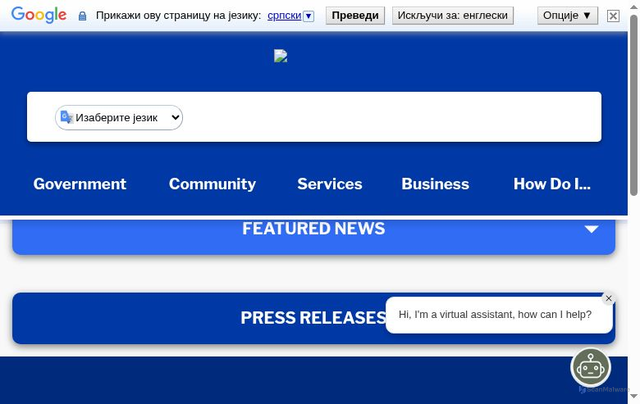Screen dimensions: 640x404
Task: Dismiss the virtual assistant greeting bubble
Action: (x=608, y=298)
